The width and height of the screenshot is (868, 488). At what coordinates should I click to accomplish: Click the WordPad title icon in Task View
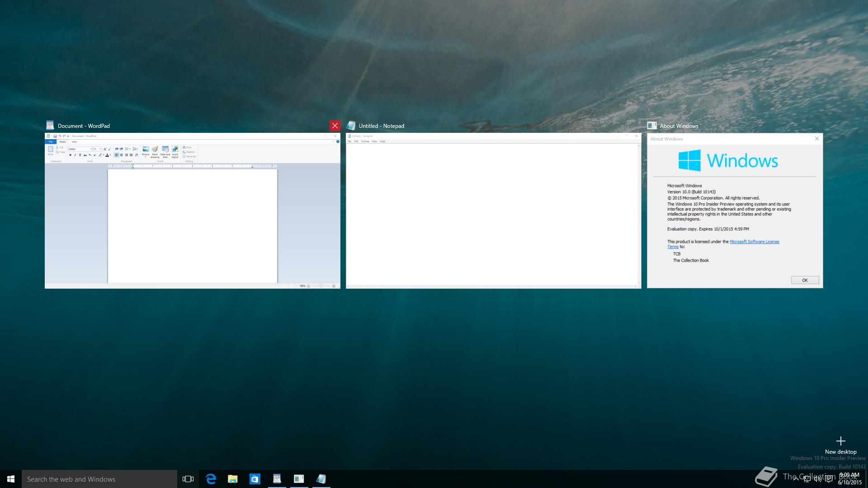[x=50, y=126]
